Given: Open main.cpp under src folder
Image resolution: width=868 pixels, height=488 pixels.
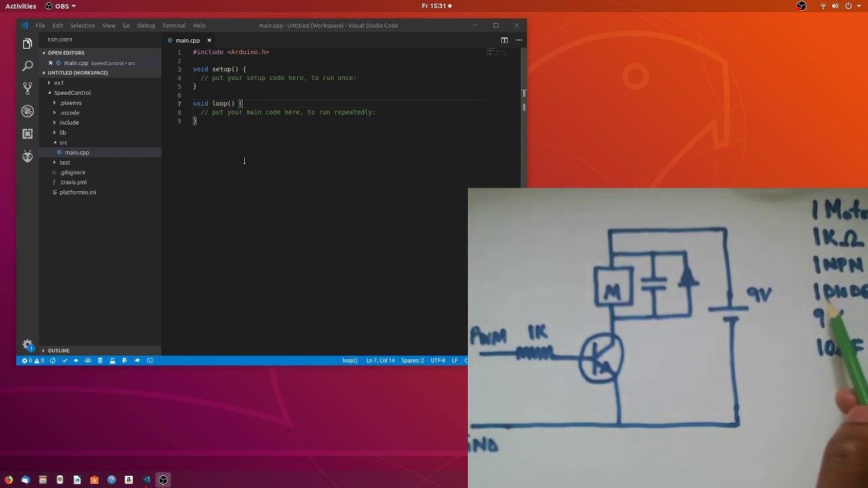Looking at the screenshot, I should (x=77, y=152).
